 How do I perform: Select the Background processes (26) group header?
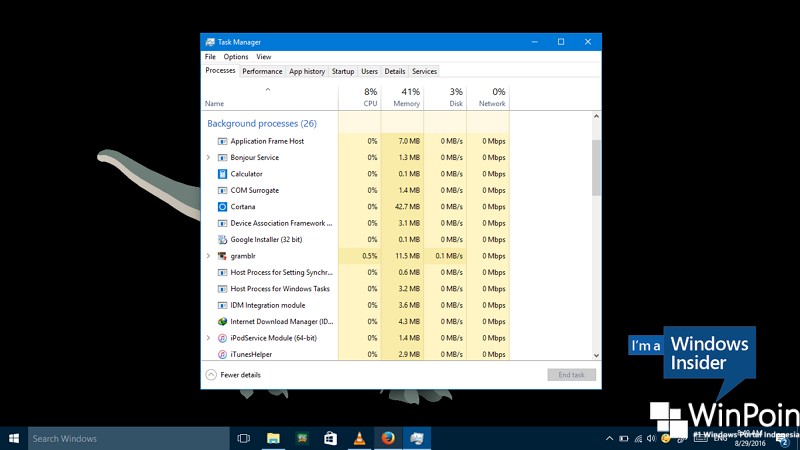[262, 123]
